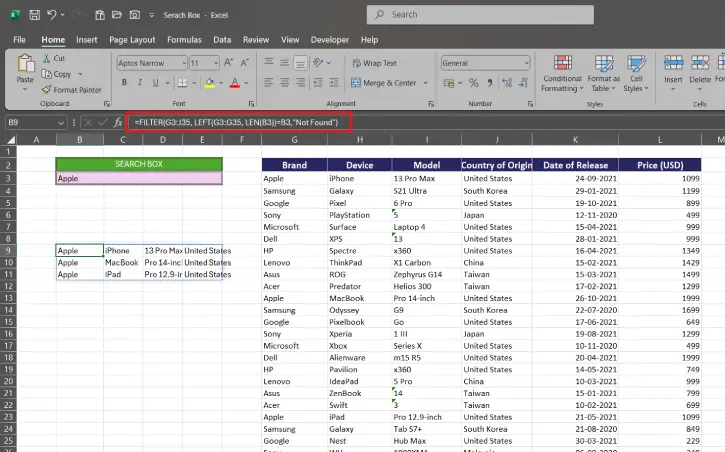The image size is (725, 452).
Task: Center text horizontally in Alignment group
Action: (285, 83)
